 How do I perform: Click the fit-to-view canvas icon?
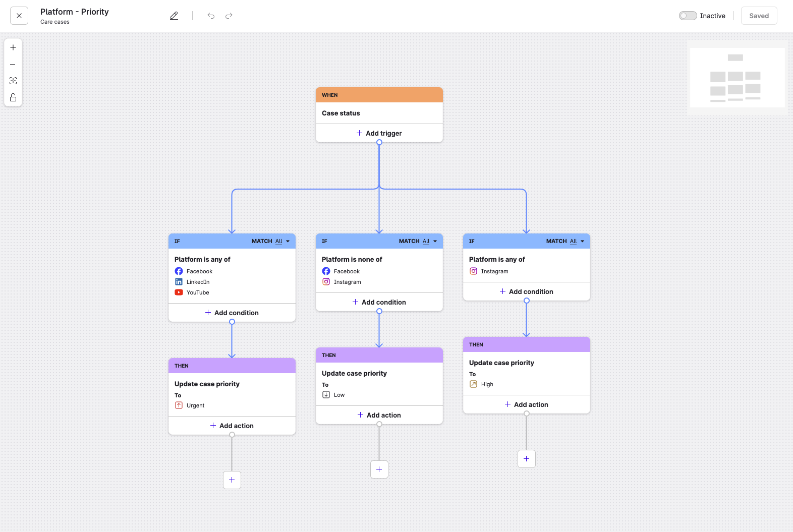point(13,81)
